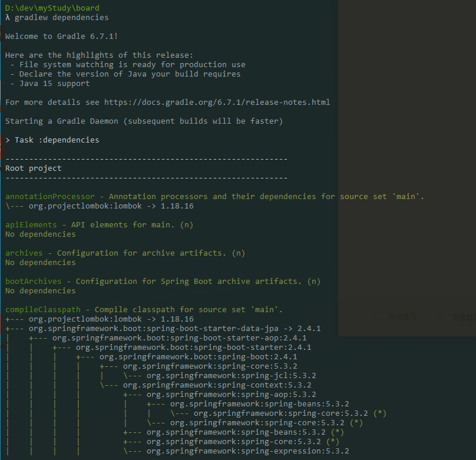Click the spring-boot:2.4.1 entry
Image resolution: width=476 pixels, height=460 pixels.
(x=198, y=356)
